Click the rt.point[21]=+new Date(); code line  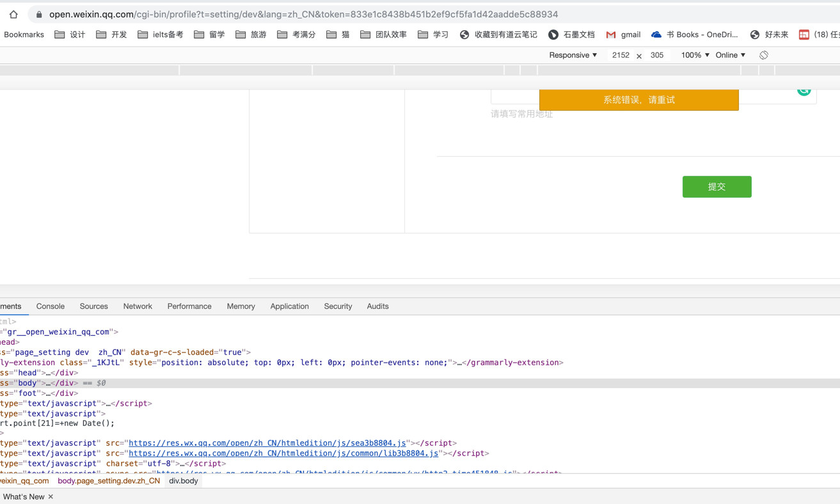pyautogui.click(x=58, y=423)
